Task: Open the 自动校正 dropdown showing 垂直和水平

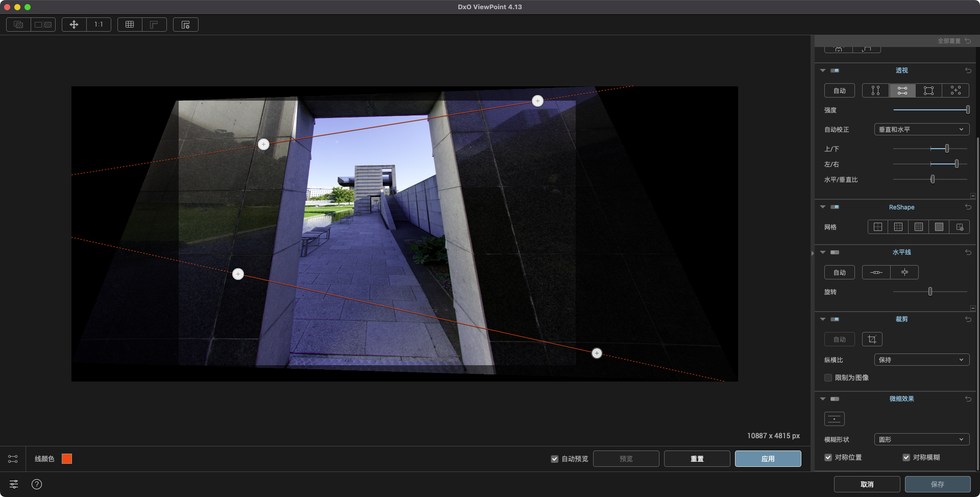Action: (x=921, y=129)
